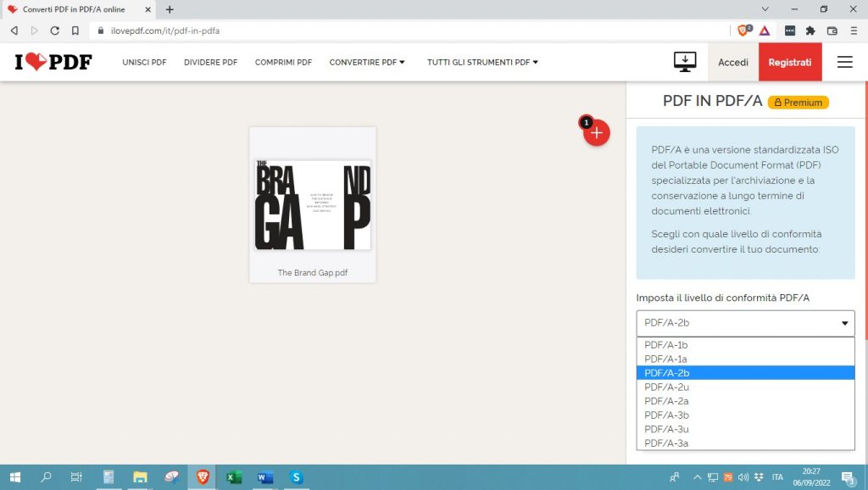The height and width of the screenshot is (490, 868).
Task: Choose the PDF/A-3a option
Action: tap(665, 443)
